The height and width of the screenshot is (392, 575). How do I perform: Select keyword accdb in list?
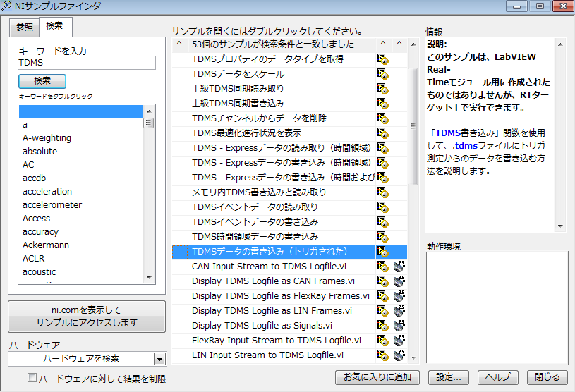tap(80, 178)
